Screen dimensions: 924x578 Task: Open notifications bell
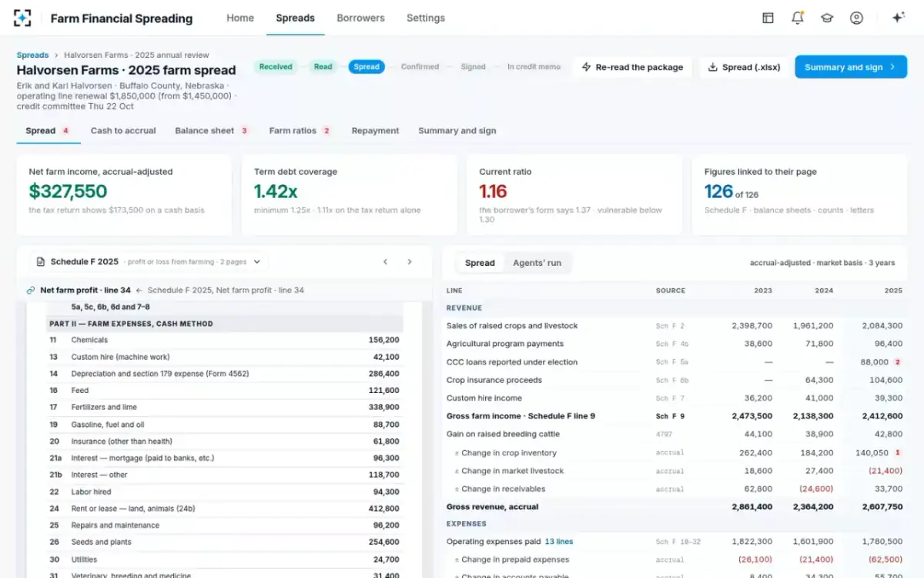798,18
